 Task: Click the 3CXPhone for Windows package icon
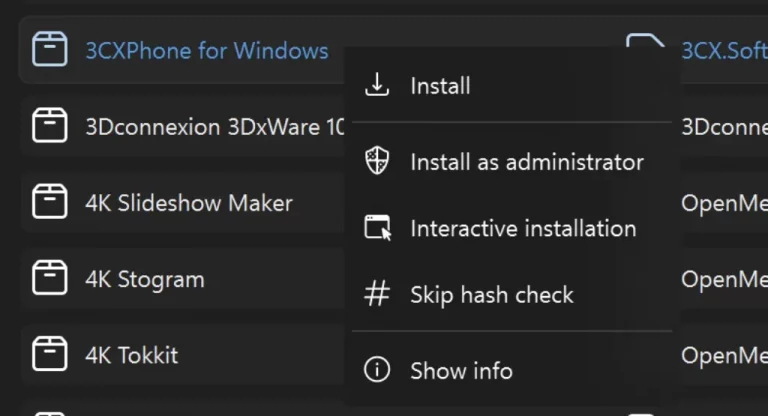pyautogui.click(x=49, y=49)
